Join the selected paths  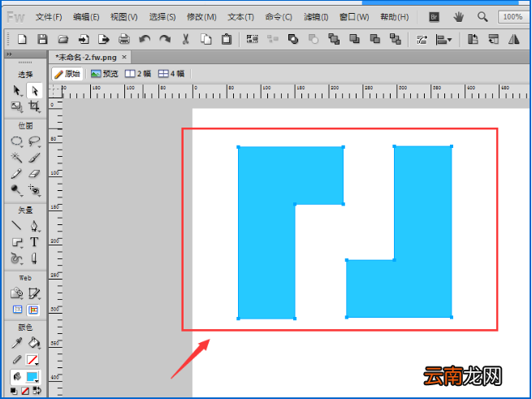(293, 39)
